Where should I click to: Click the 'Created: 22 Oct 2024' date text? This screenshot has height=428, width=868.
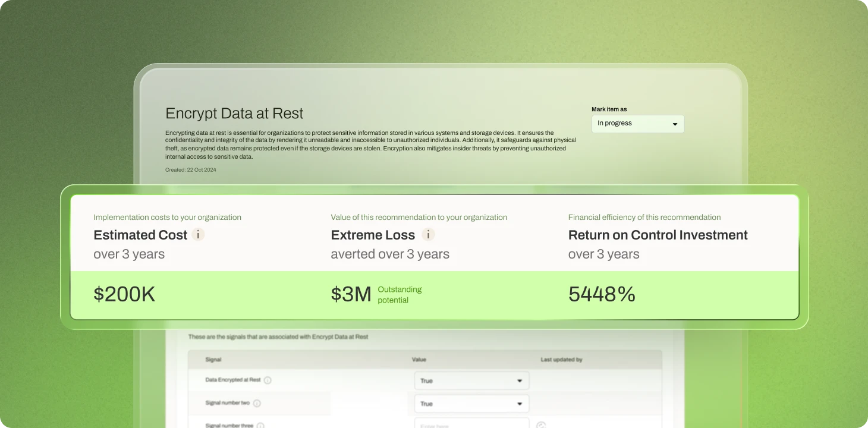tap(191, 170)
